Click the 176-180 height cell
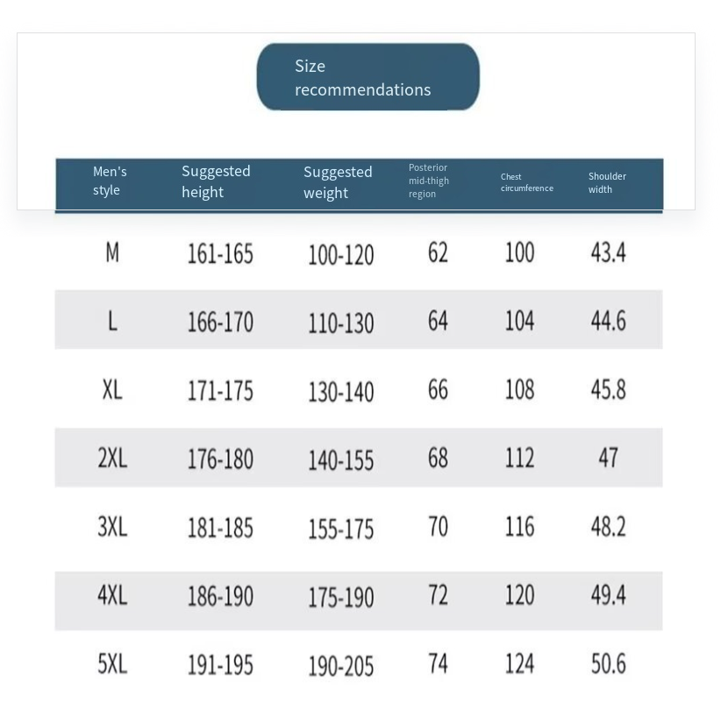This screenshot has height=703, width=728. 220,459
